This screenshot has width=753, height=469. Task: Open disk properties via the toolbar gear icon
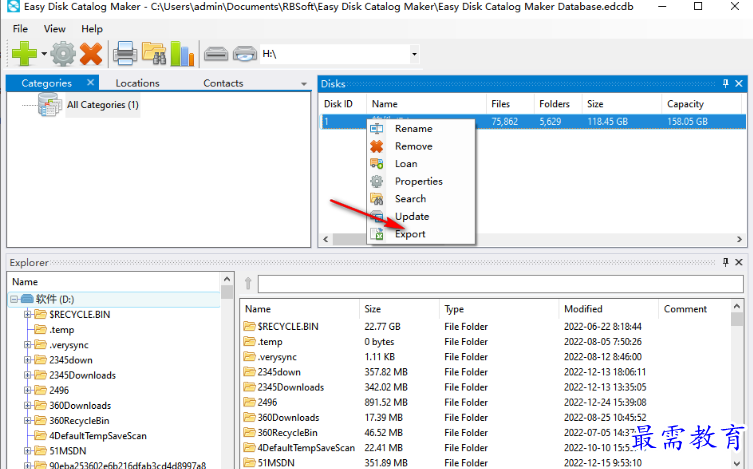point(63,53)
